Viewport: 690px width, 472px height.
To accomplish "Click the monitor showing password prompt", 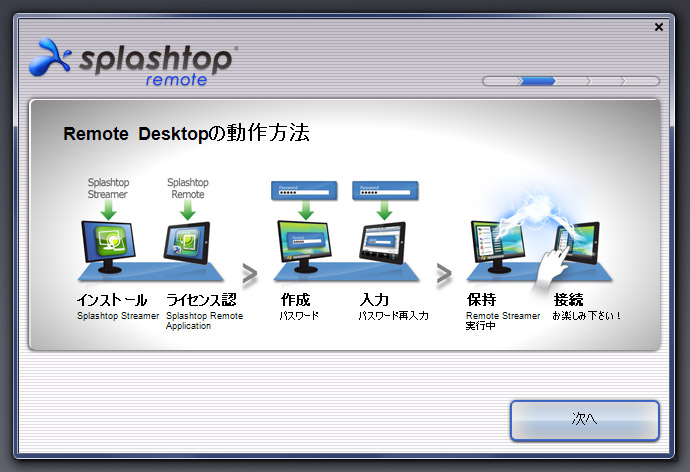I will tap(304, 246).
